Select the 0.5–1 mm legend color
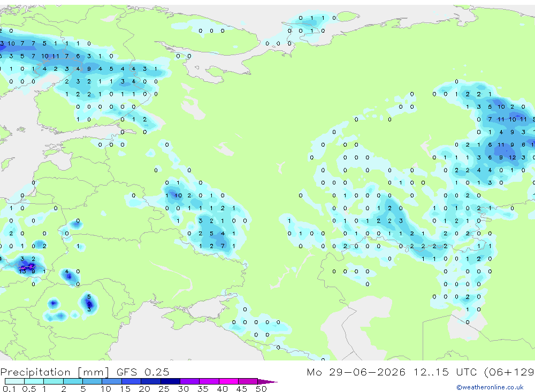This screenshot has height=392, width=535. click(34, 381)
